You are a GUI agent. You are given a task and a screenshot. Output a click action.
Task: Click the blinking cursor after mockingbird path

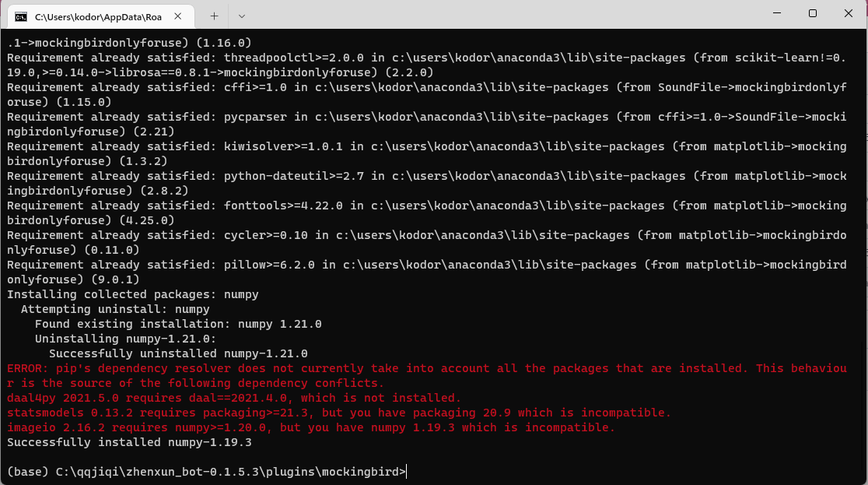click(408, 471)
